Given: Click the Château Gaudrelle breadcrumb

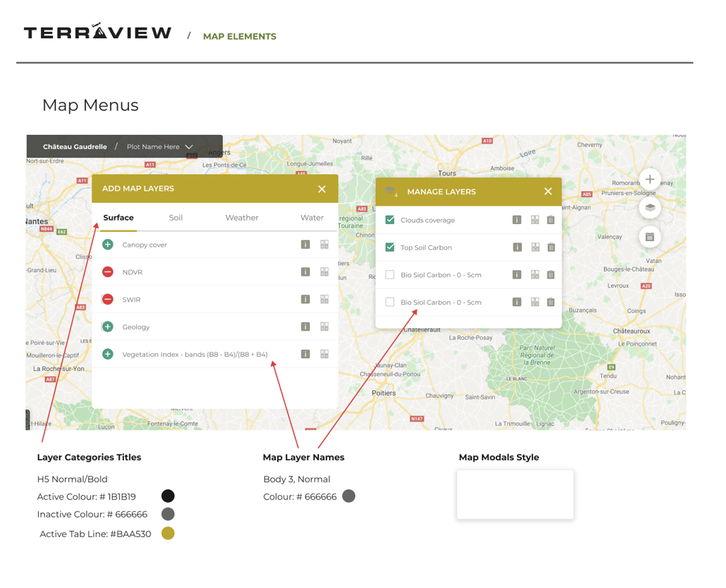Looking at the screenshot, I should tap(75, 146).
